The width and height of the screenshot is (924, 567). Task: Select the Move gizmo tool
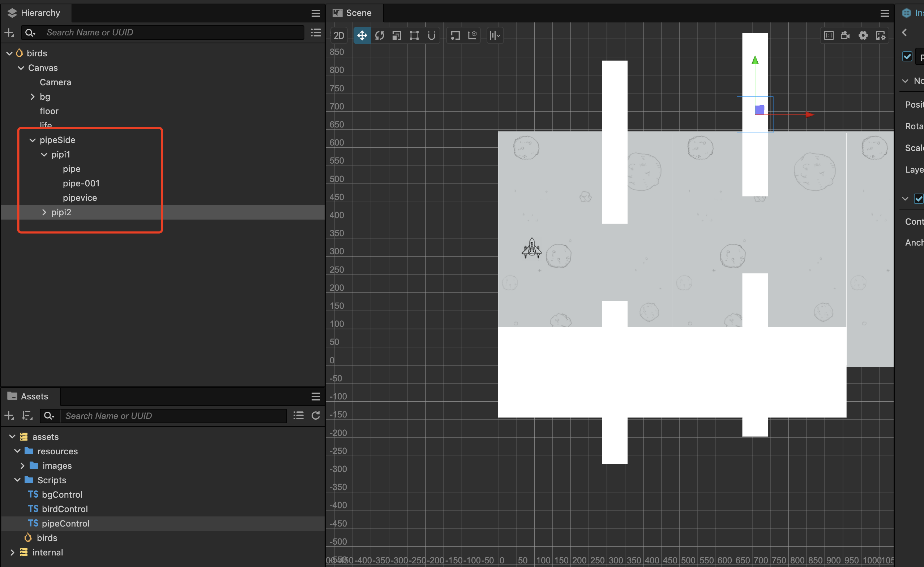point(362,35)
